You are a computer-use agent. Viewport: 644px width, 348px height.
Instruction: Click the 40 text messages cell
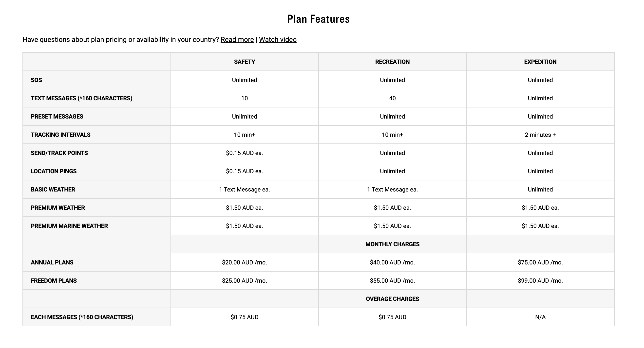coord(392,98)
